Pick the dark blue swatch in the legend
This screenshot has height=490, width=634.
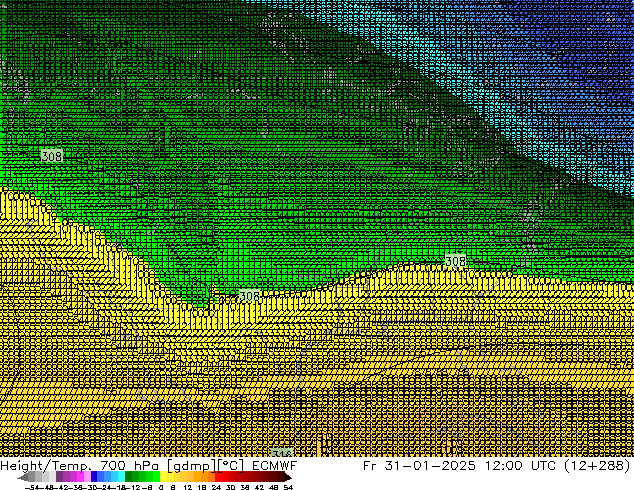[94, 476]
